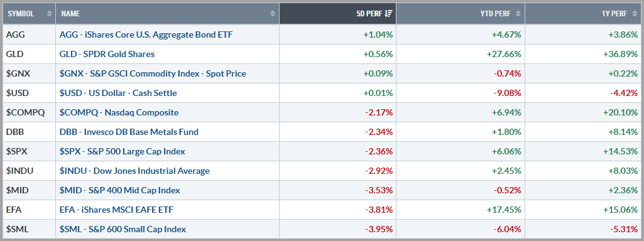
Task: Select the YTD PERF column header
Action: (461, 14)
